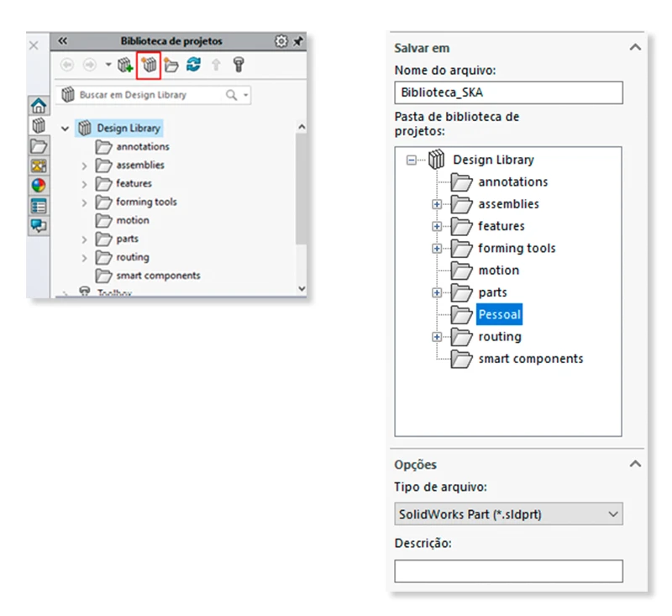Expand routing in the save folder tree
The height and width of the screenshot is (616, 672).
click(436, 337)
